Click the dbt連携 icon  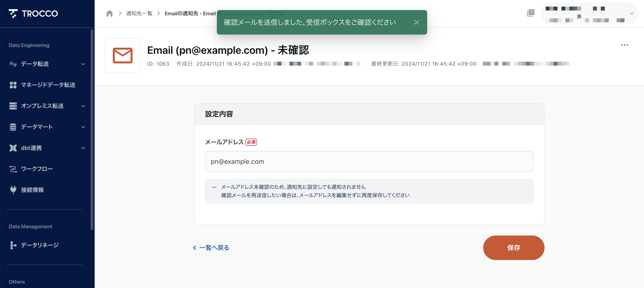point(13,148)
